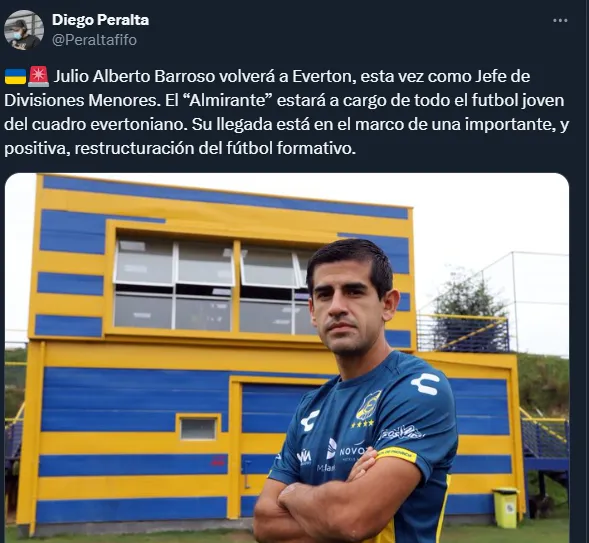Click the yellow captain armband in photo

point(396,454)
